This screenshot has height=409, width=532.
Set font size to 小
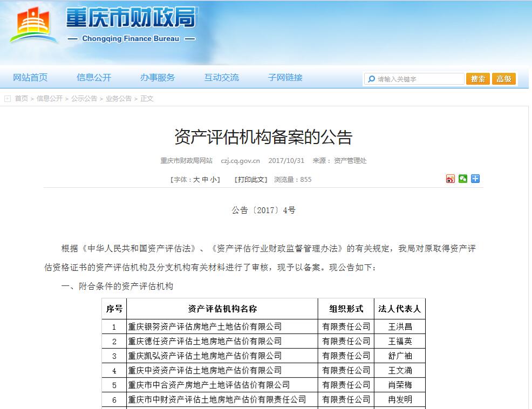(213, 180)
